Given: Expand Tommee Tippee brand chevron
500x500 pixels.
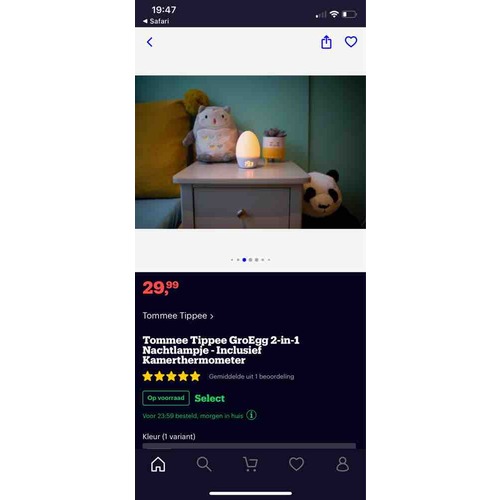Looking at the screenshot, I should click(212, 316).
